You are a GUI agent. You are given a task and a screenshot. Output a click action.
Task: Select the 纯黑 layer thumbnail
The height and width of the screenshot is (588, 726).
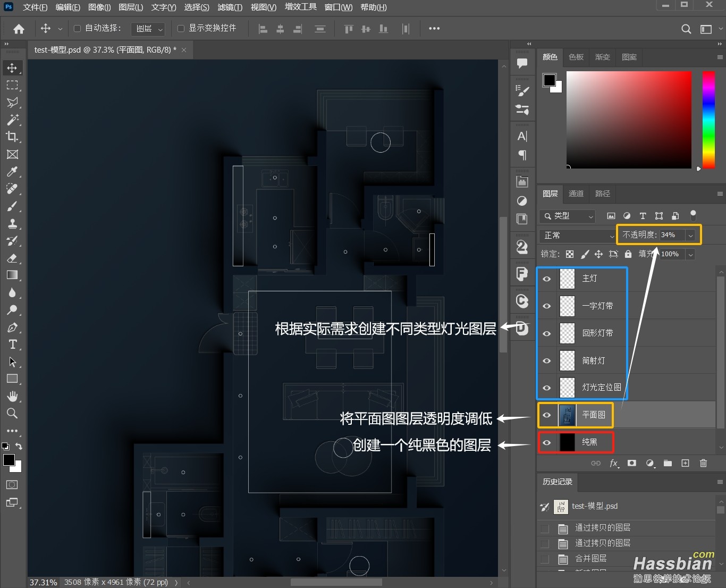click(567, 442)
